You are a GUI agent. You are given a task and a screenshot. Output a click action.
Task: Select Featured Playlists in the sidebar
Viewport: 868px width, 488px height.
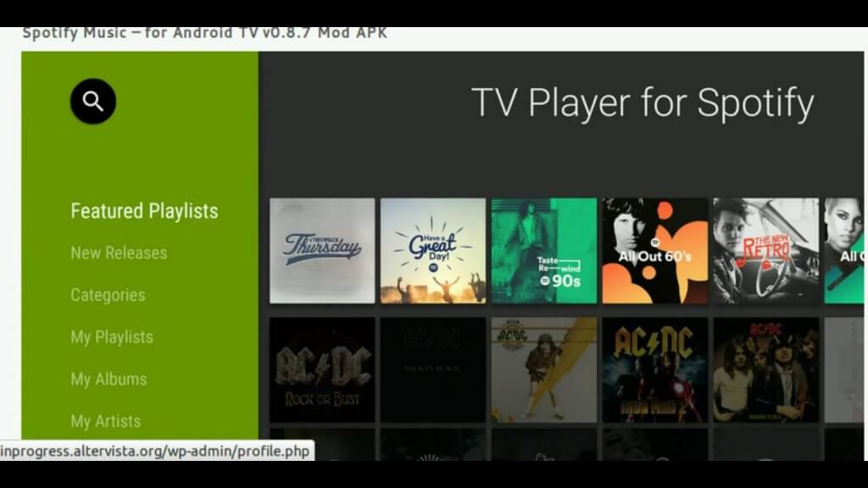(144, 211)
